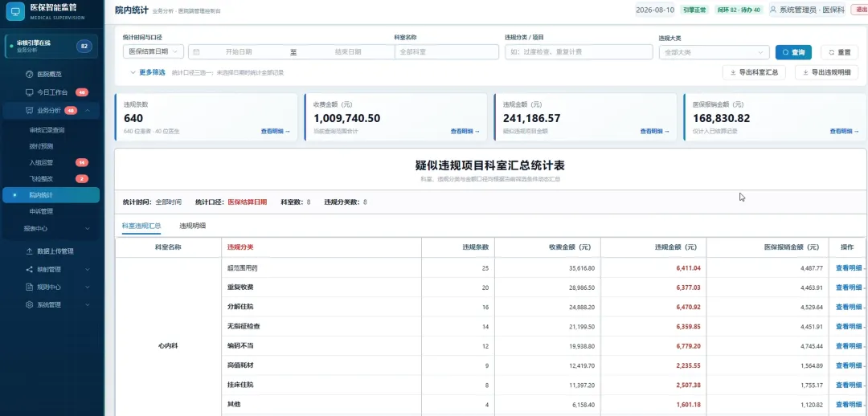Switch to the 科室违规汇总 tab
Screen dimensions: 868x416
pos(141,226)
